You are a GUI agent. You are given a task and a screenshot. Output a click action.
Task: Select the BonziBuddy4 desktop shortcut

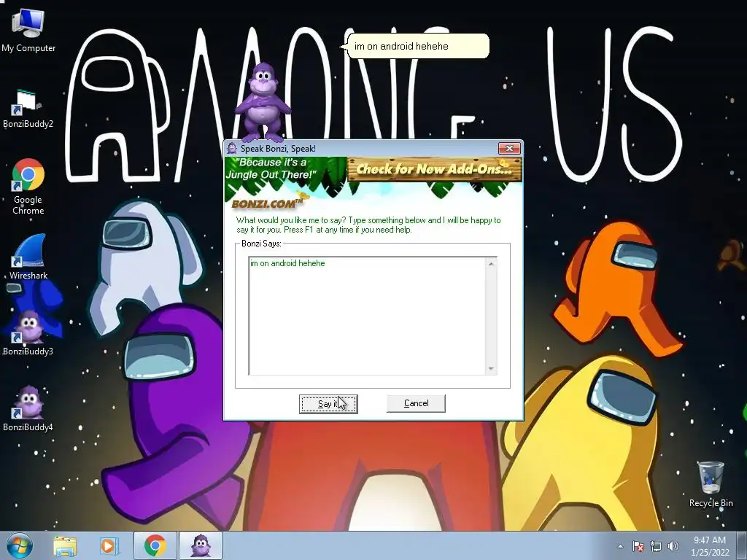(28, 408)
